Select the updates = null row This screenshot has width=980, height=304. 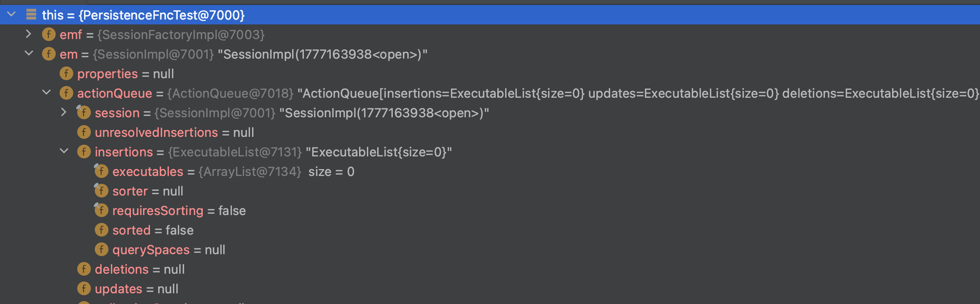click(136, 289)
